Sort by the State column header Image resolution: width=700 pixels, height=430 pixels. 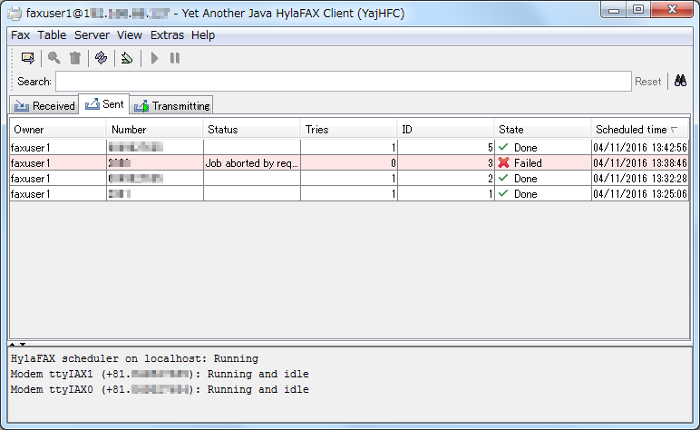[x=542, y=129]
